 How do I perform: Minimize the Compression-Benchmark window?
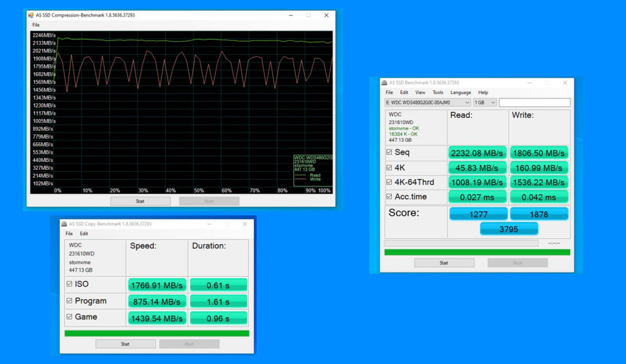[x=290, y=15]
